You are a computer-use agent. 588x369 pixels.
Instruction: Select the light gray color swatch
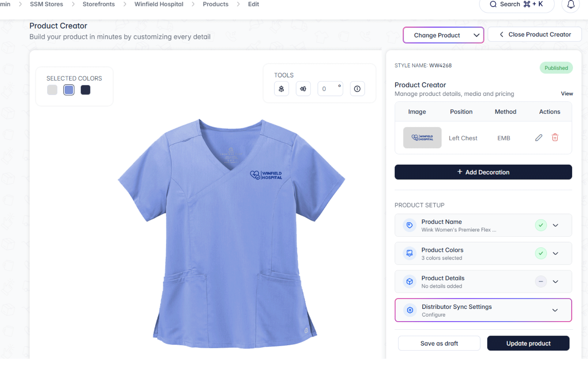click(52, 90)
